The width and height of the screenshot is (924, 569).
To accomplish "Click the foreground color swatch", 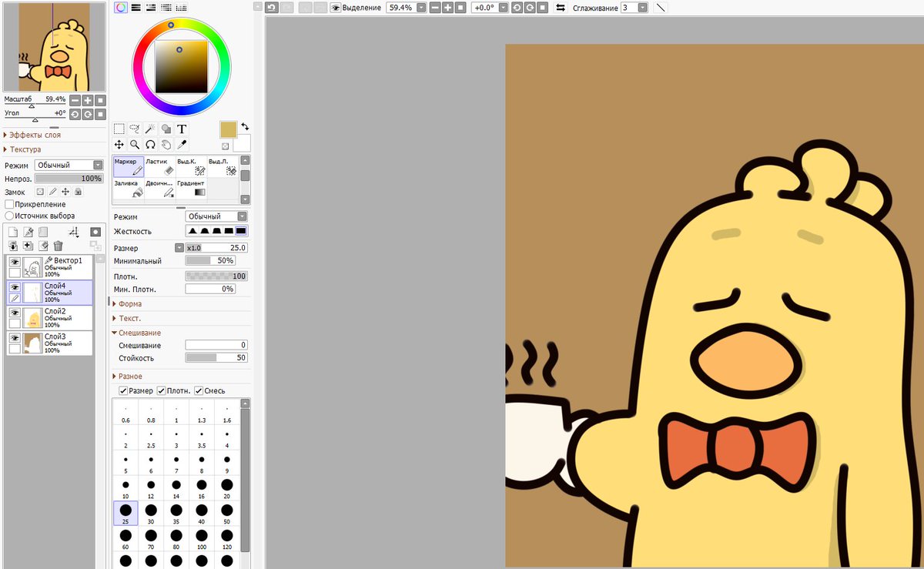I will [229, 129].
